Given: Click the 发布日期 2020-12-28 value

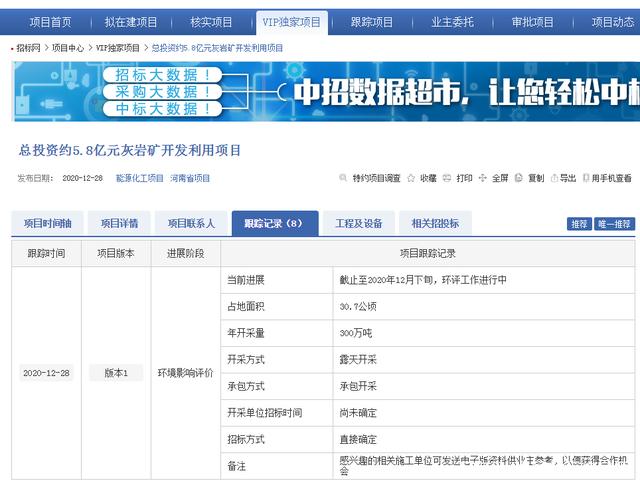Looking at the screenshot, I should pyautogui.click(x=82, y=178).
